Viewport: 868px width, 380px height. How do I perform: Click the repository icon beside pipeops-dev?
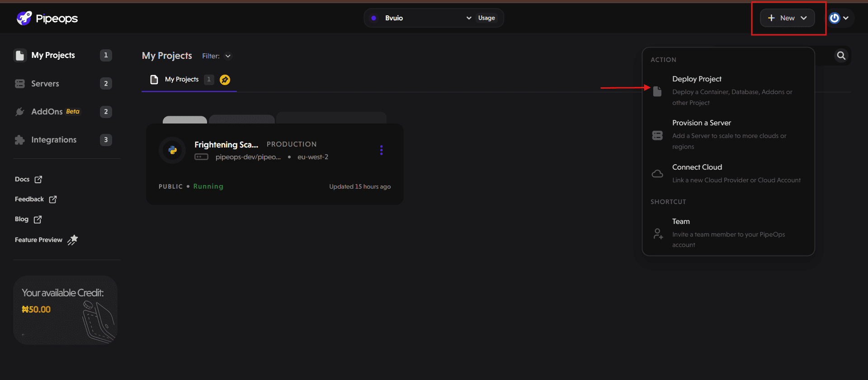(201, 157)
